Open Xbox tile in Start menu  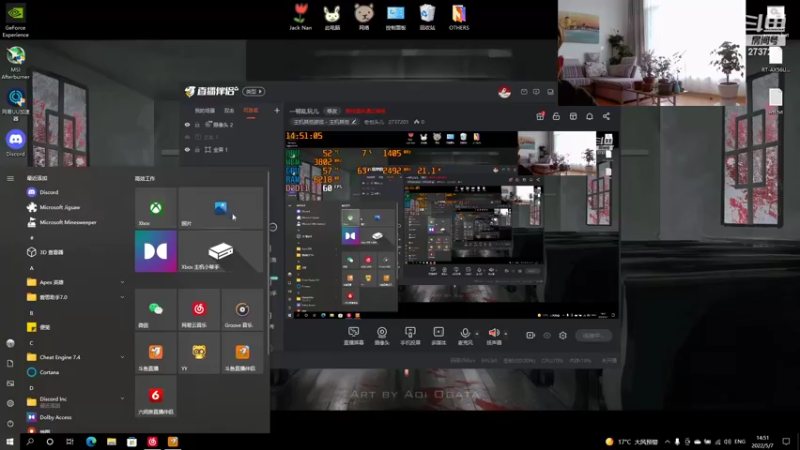click(156, 208)
